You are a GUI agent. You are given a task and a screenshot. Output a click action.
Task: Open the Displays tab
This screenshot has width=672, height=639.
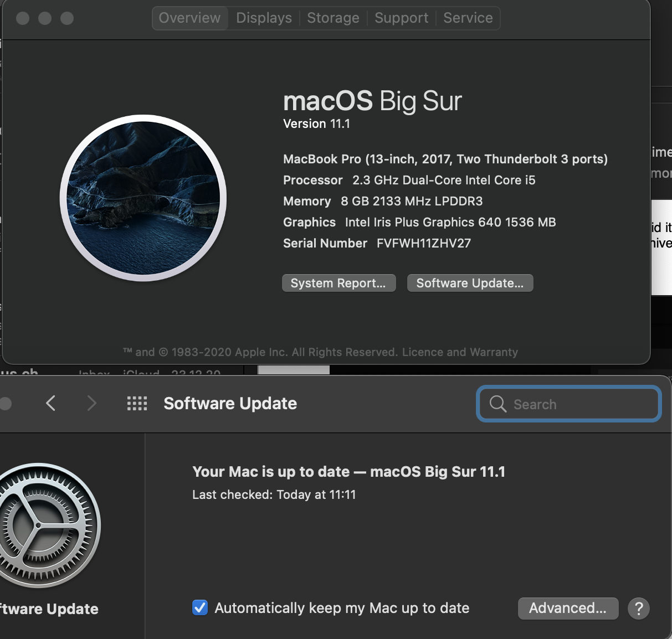(x=264, y=18)
